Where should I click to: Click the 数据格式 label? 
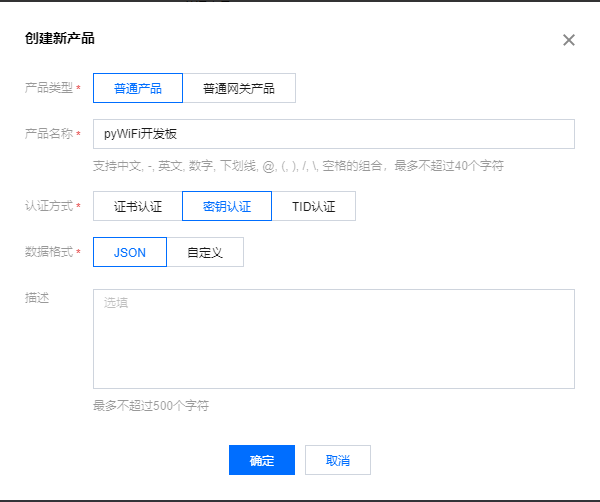pos(49,252)
